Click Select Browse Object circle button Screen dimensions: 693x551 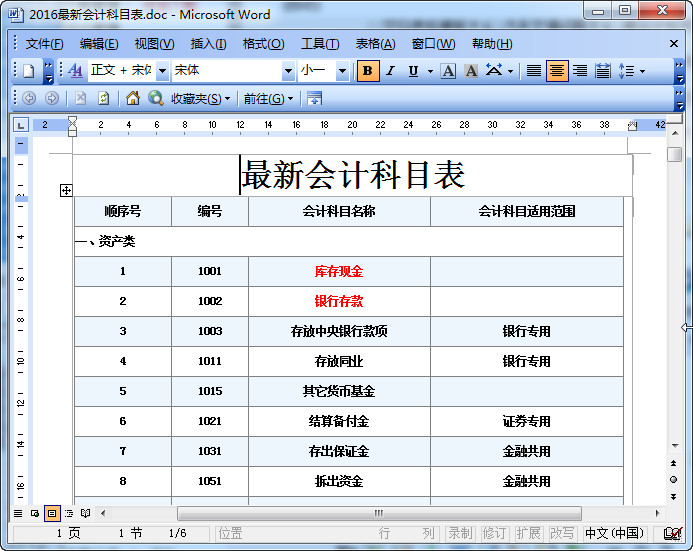(x=674, y=479)
